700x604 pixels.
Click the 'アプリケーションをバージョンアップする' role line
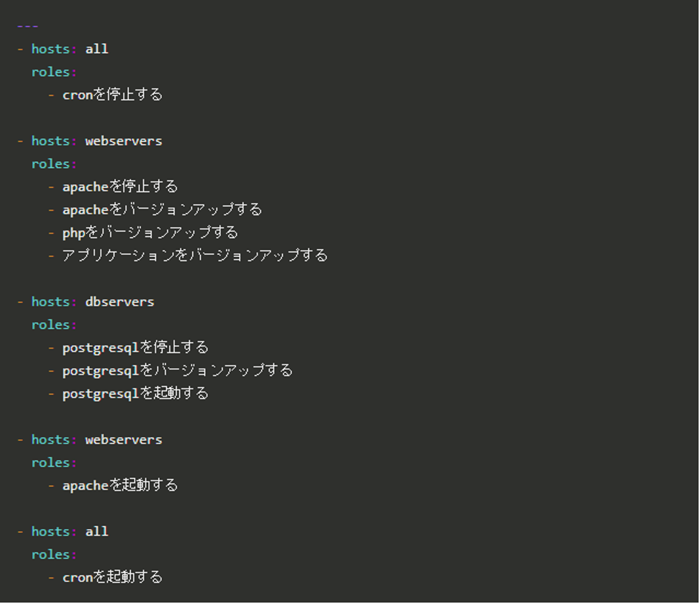[x=195, y=255]
